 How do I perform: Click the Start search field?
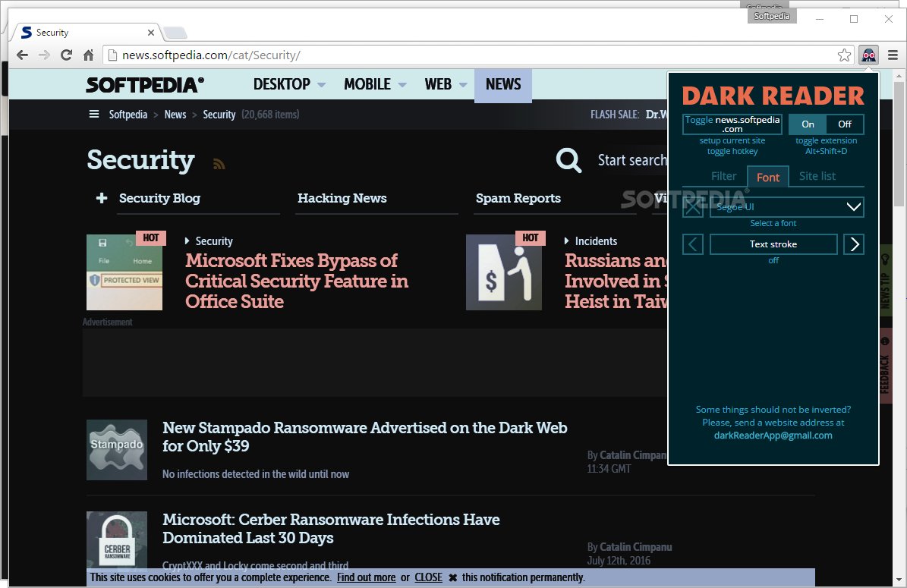tap(631, 160)
